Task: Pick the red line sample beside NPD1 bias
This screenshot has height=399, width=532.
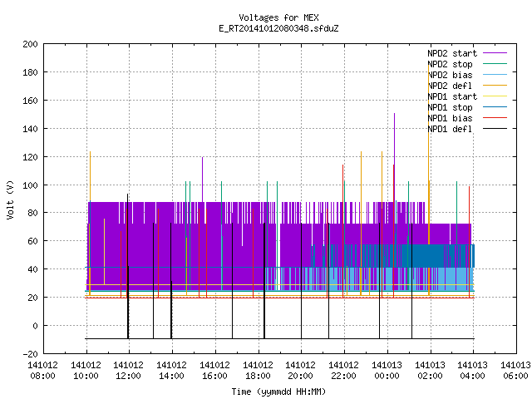Action: pos(495,118)
